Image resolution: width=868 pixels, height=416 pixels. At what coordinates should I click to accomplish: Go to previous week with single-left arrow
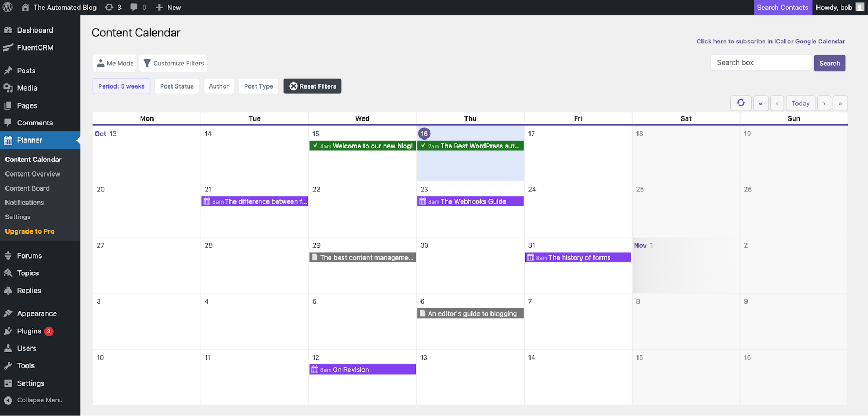tap(777, 103)
